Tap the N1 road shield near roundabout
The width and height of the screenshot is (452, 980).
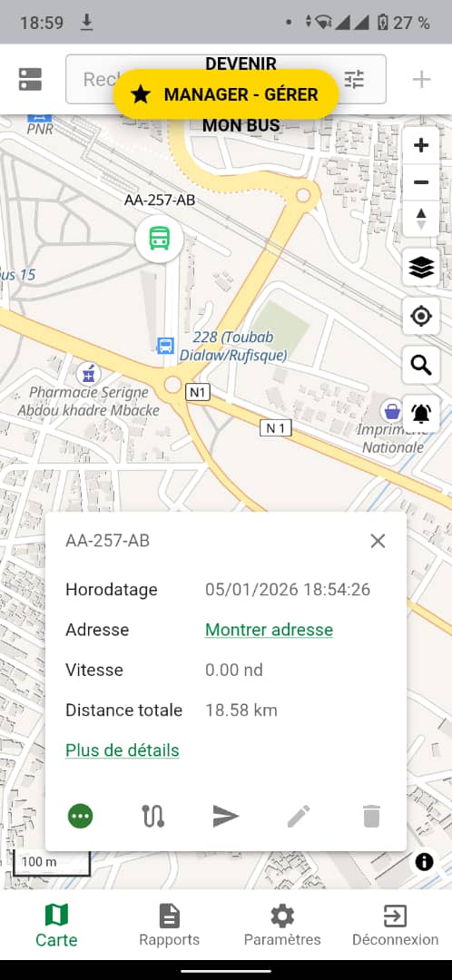point(198,392)
